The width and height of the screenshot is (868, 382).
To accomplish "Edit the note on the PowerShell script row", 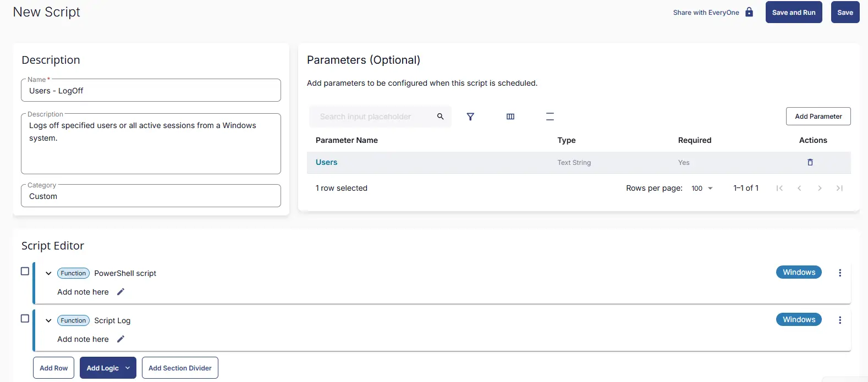I will [120, 292].
